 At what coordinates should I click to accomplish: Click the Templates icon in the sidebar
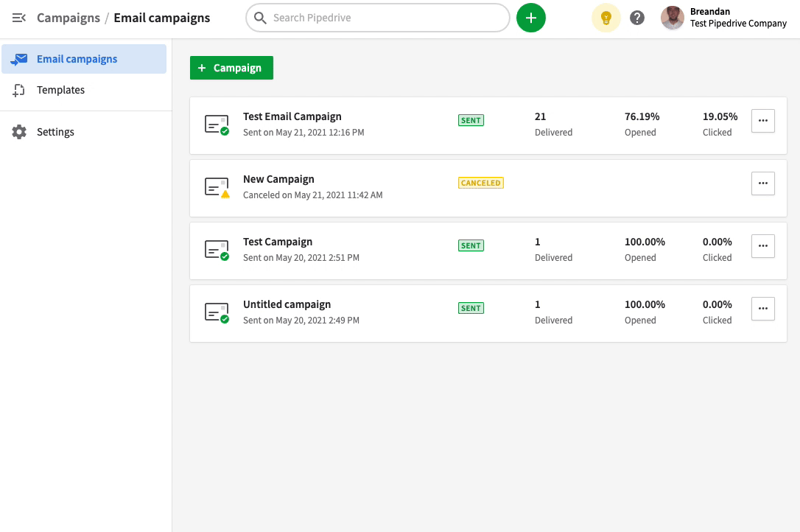pos(18,89)
